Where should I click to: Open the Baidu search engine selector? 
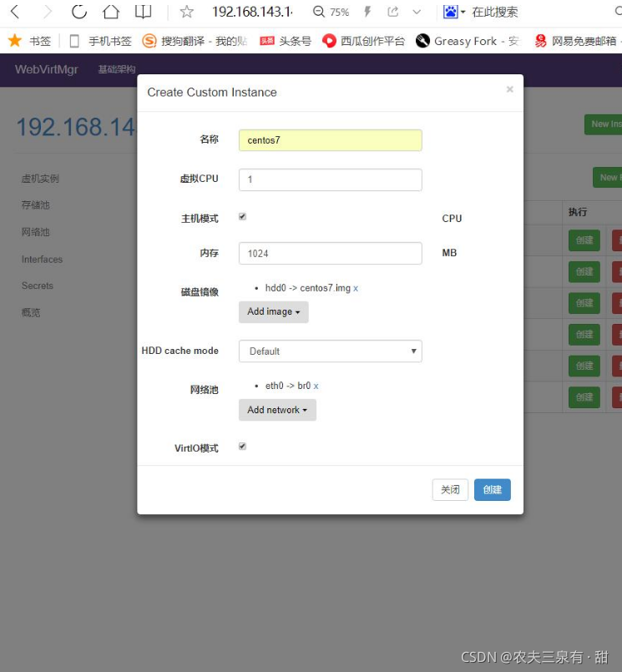pyautogui.click(x=453, y=12)
